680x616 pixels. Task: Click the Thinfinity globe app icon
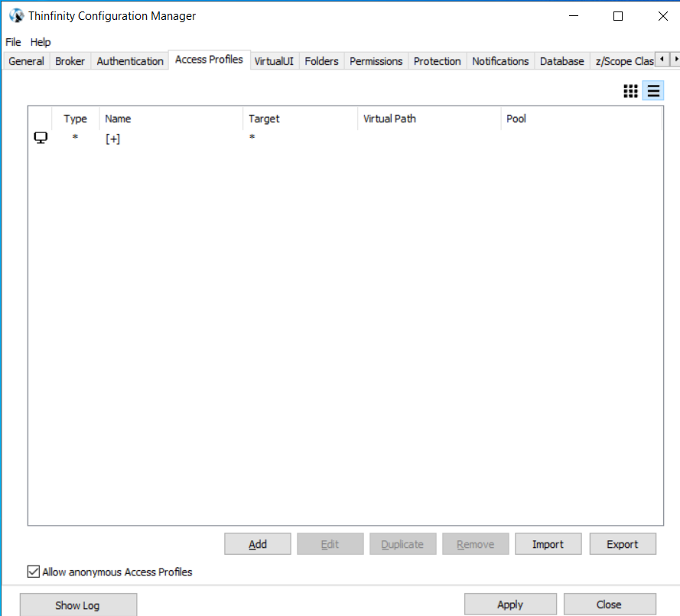pos(17,15)
